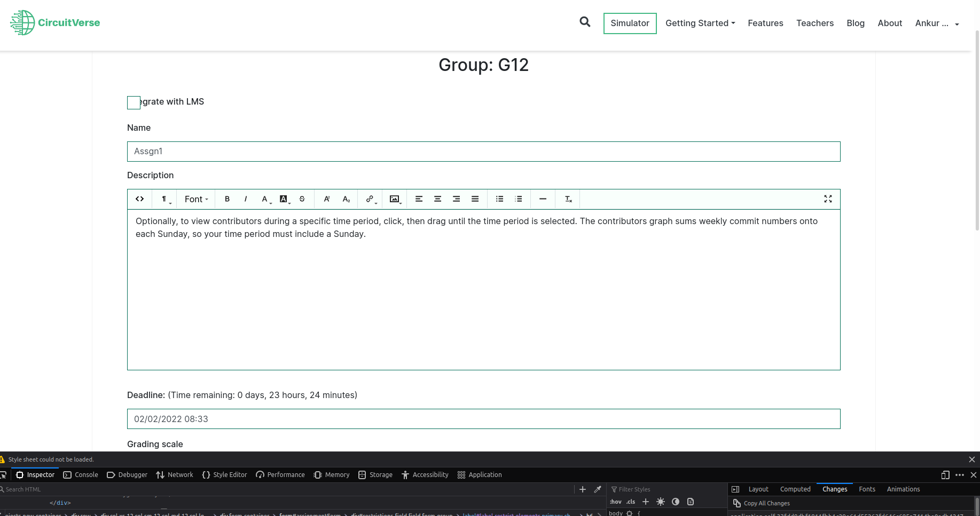The image size is (980, 516).
Task: Toggle bold formatting in the description editor
Action: point(227,199)
